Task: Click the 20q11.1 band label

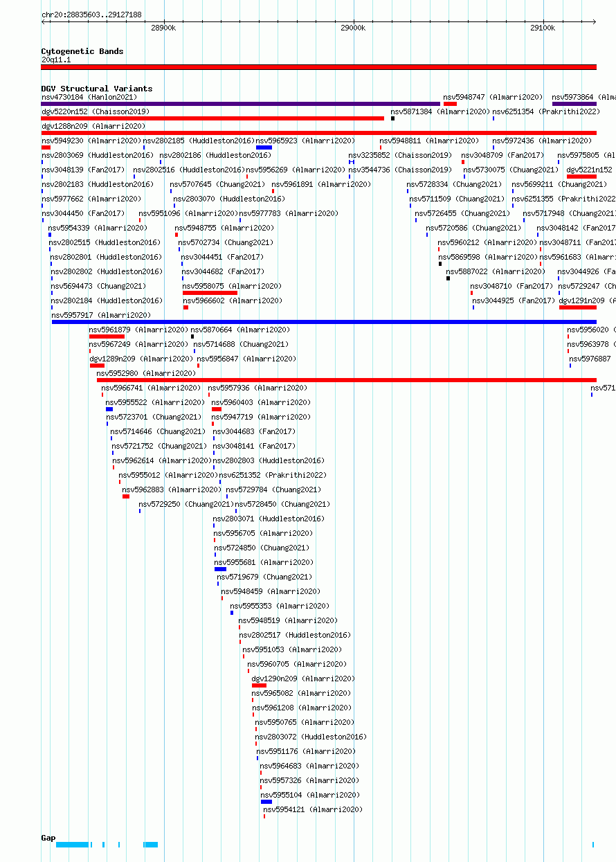Action: 56,60
